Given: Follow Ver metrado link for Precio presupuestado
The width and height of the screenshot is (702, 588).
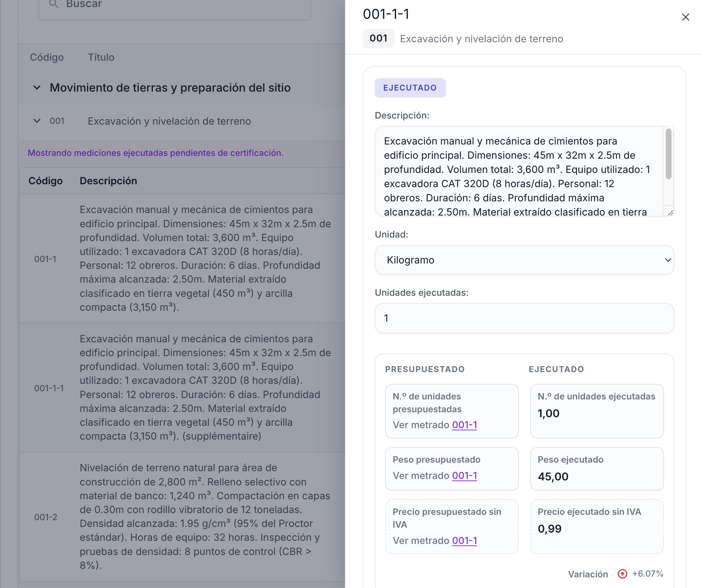Looking at the screenshot, I should [x=464, y=540].
